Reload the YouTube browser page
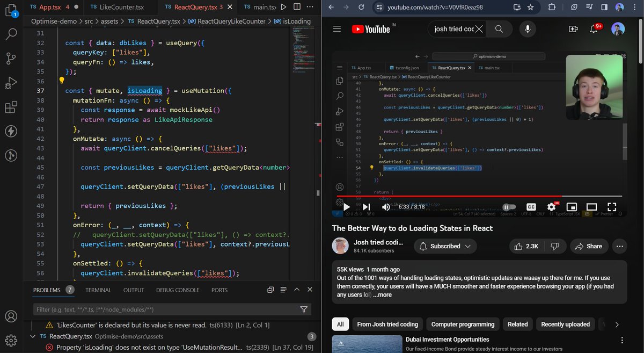 click(361, 8)
